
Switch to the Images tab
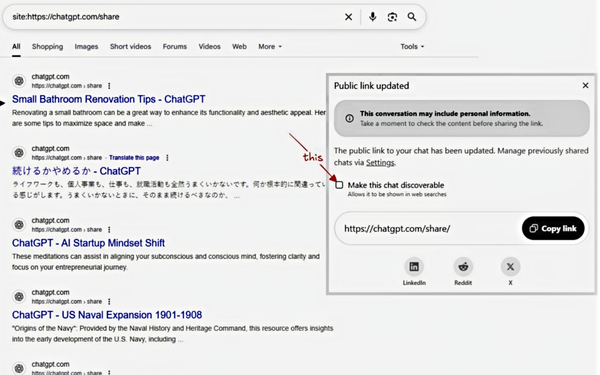(x=86, y=47)
